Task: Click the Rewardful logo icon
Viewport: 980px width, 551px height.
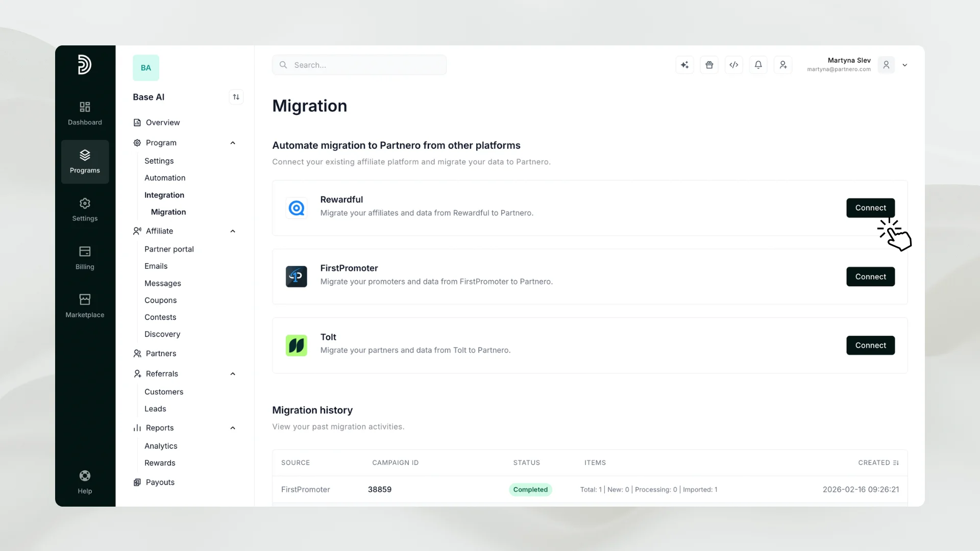Action: [x=296, y=208]
